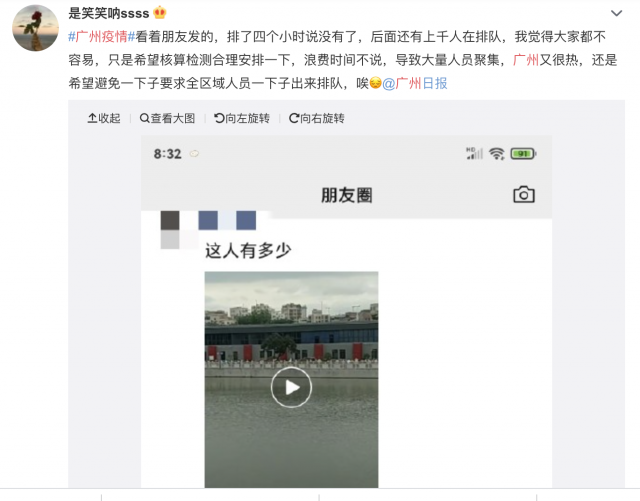
Task: Click the crown membership badge icon
Action: [160, 13]
